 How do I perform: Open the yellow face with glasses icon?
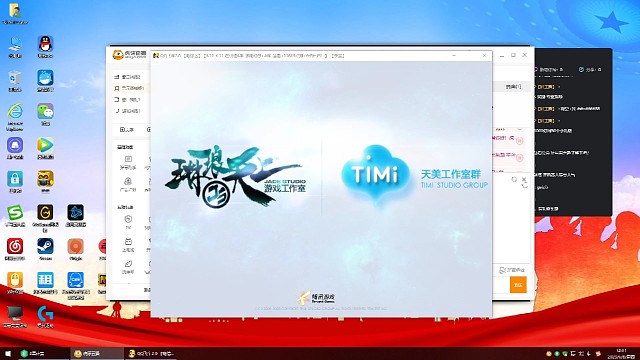pyautogui.click(x=45, y=179)
